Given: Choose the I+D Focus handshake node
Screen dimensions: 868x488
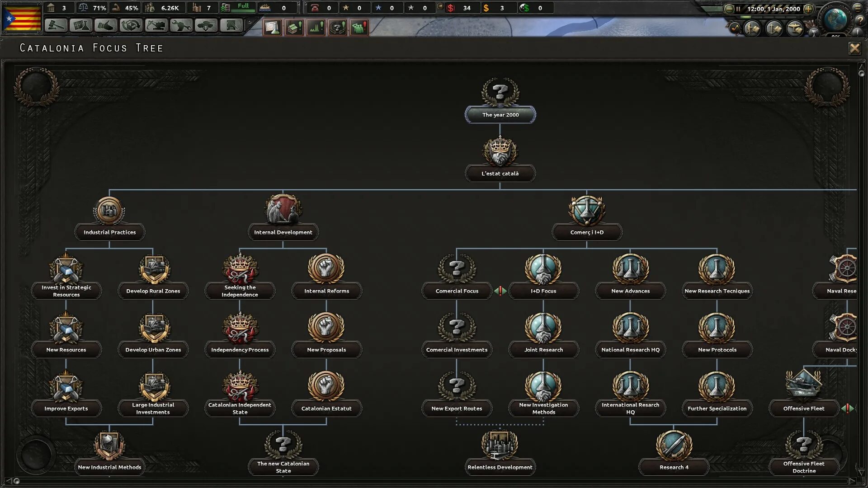Looking at the screenshot, I should (x=543, y=277).
